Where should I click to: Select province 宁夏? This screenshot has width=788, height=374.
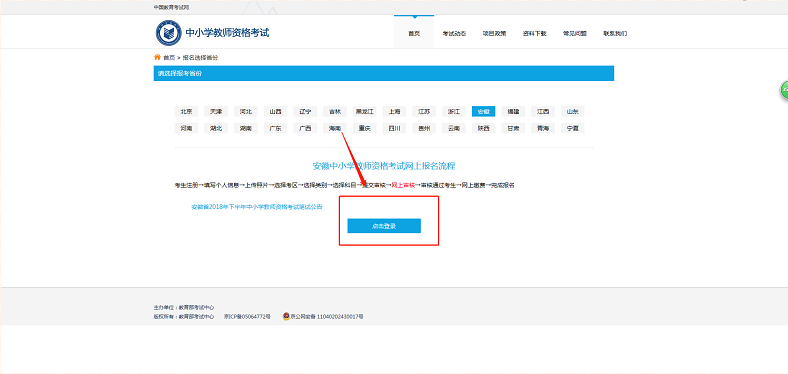pyautogui.click(x=572, y=128)
